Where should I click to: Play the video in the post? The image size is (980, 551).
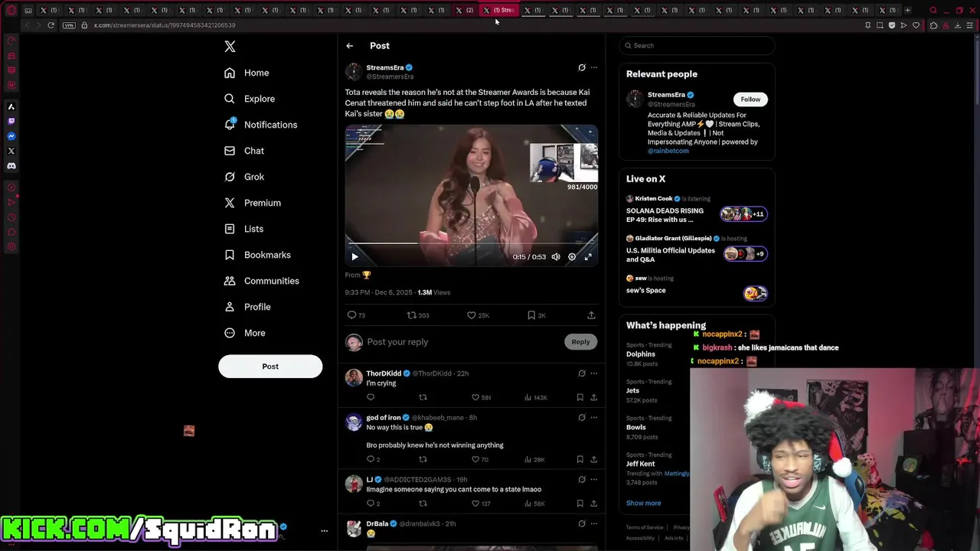(354, 257)
